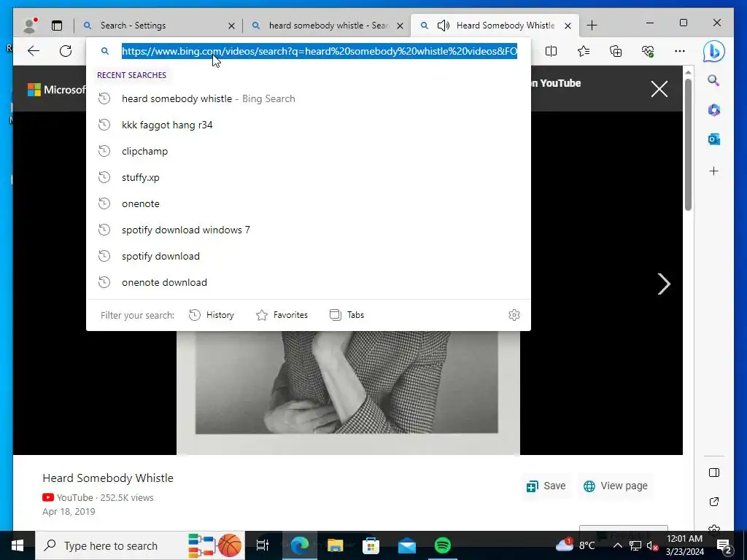Select 'spotify download' recent search
This screenshot has width=747, height=560.
click(x=309, y=256)
